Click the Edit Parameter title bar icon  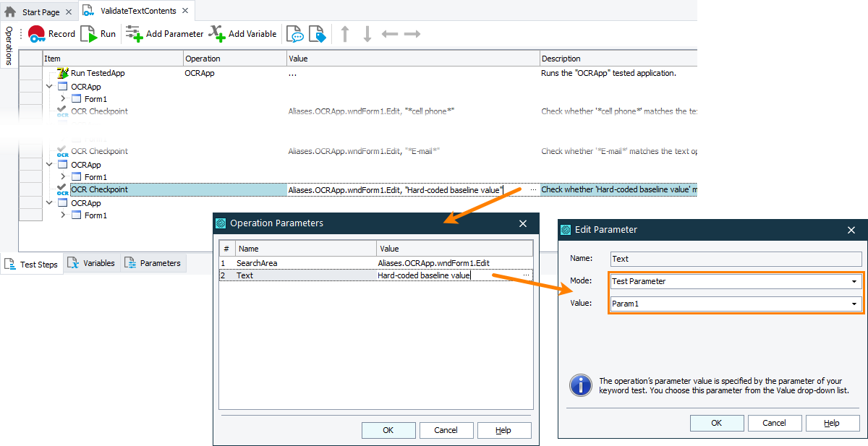click(x=566, y=230)
